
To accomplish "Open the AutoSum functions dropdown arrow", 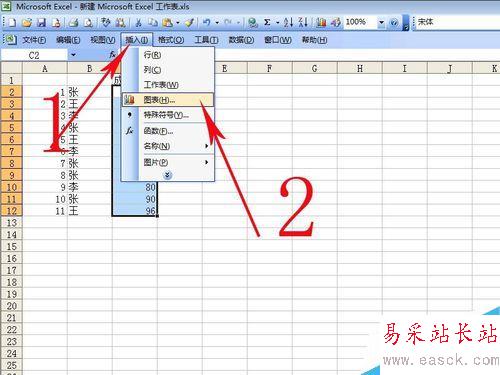I will tap(277, 23).
